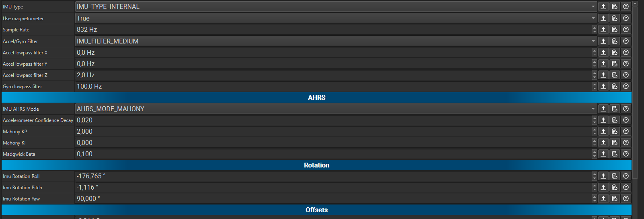The height and width of the screenshot is (219, 644).
Task: Click restore default icon for Imu Rotation Yaw
Action: 615,198
